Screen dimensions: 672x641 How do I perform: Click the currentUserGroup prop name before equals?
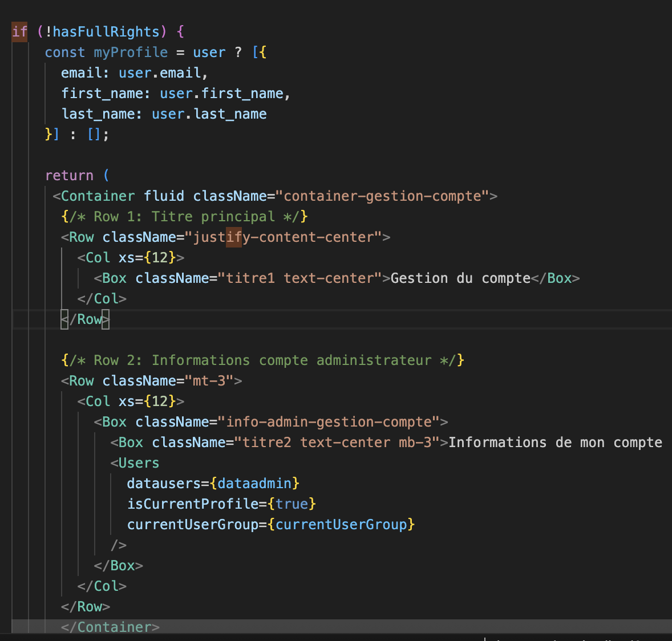192,525
